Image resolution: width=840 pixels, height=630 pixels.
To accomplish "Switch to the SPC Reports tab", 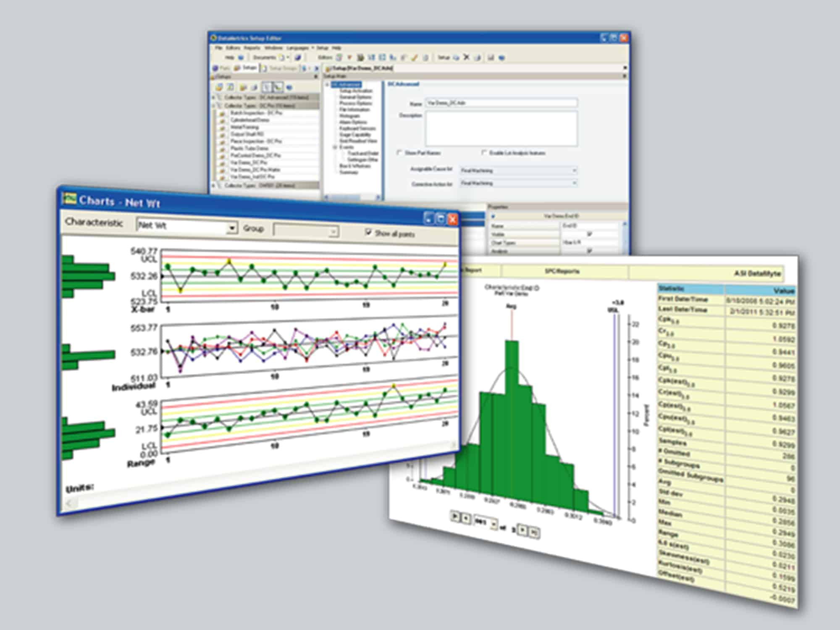I will tap(562, 271).
